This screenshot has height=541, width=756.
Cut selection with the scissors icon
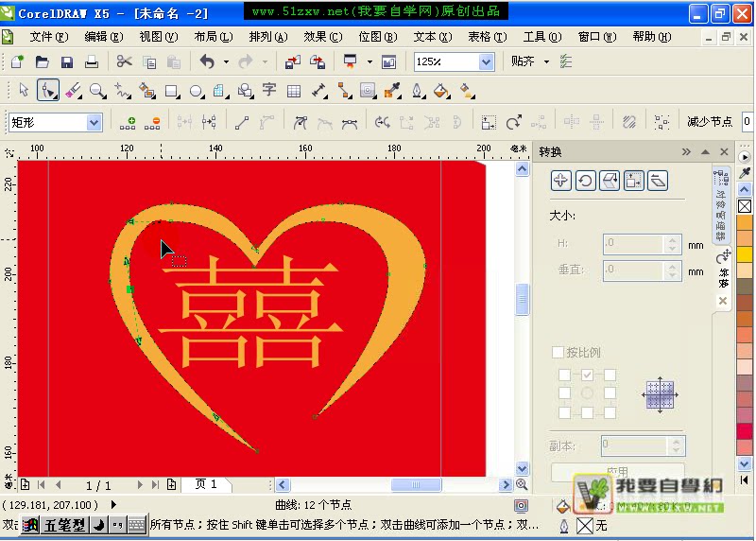pyautogui.click(x=124, y=61)
